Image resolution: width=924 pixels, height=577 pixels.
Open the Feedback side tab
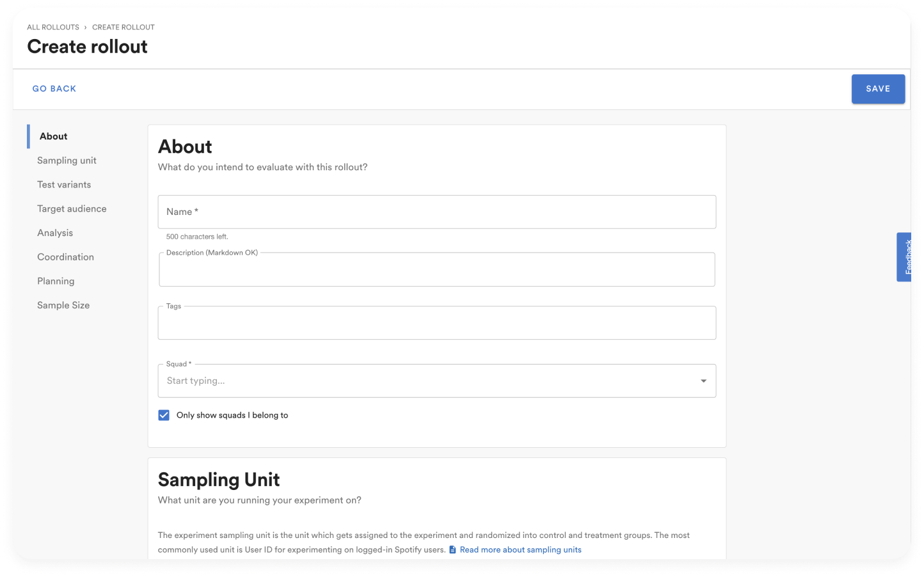pos(905,257)
